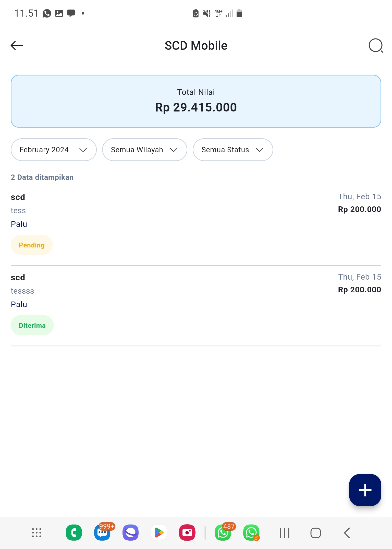
Task: Show recent apps via navigation bar
Action: [285, 533]
